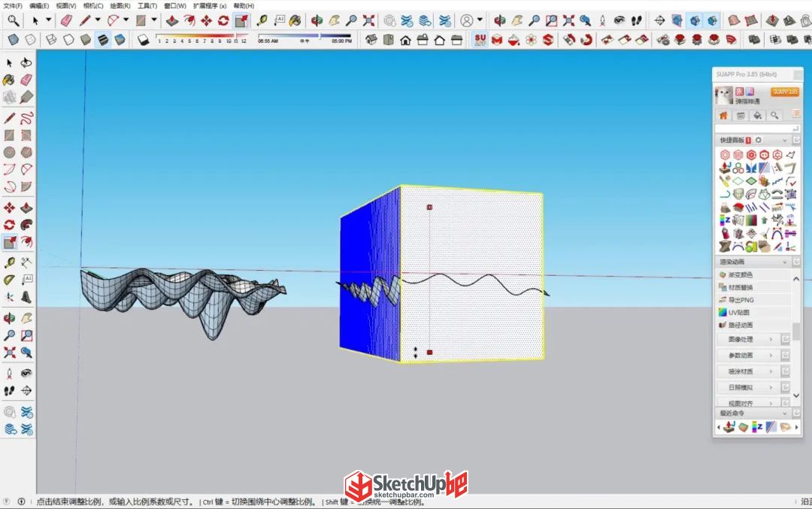Expand the line tool dropdown arrow
This screenshot has height=509, width=812.
coord(97,20)
